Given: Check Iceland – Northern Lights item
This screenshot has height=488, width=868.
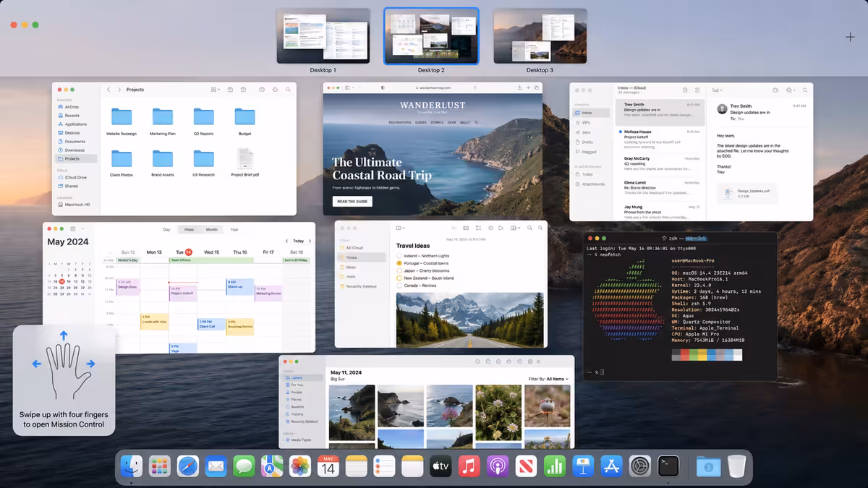Looking at the screenshot, I should coord(399,256).
